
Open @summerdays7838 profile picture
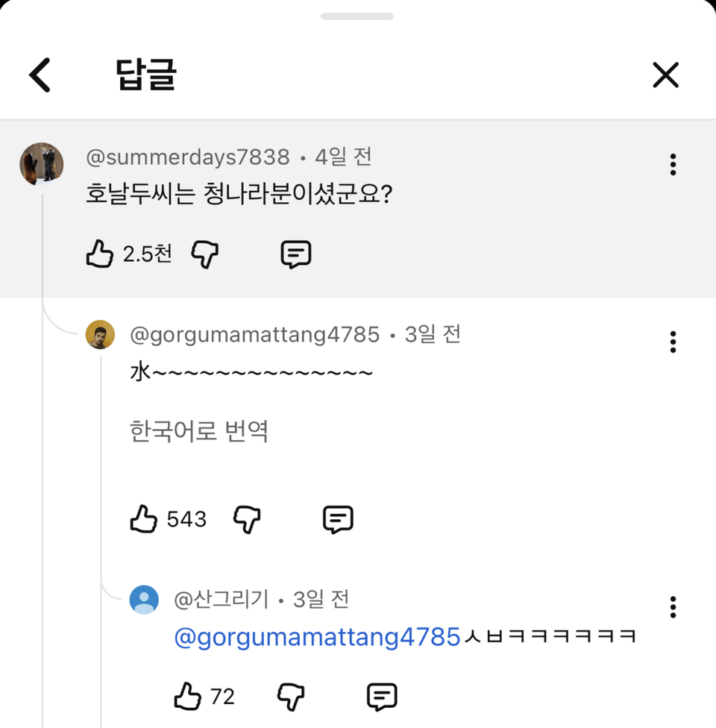tap(42, 164)
